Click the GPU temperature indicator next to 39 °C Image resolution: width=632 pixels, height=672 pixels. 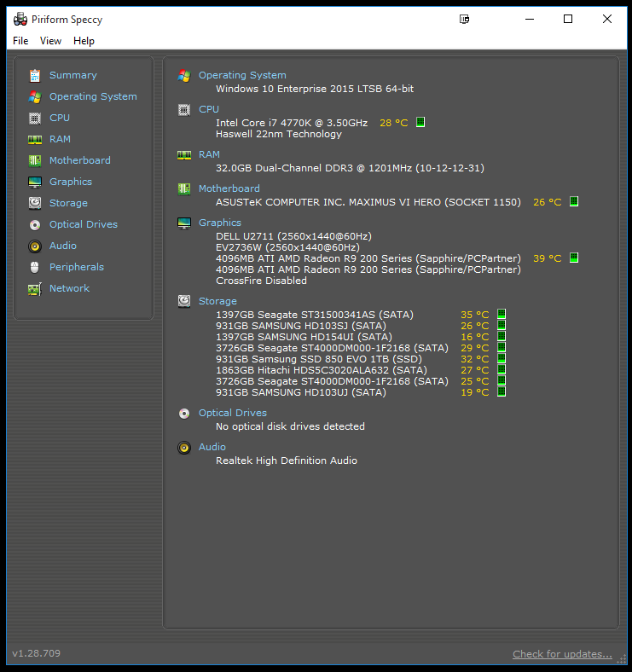[x=574, y=258]
